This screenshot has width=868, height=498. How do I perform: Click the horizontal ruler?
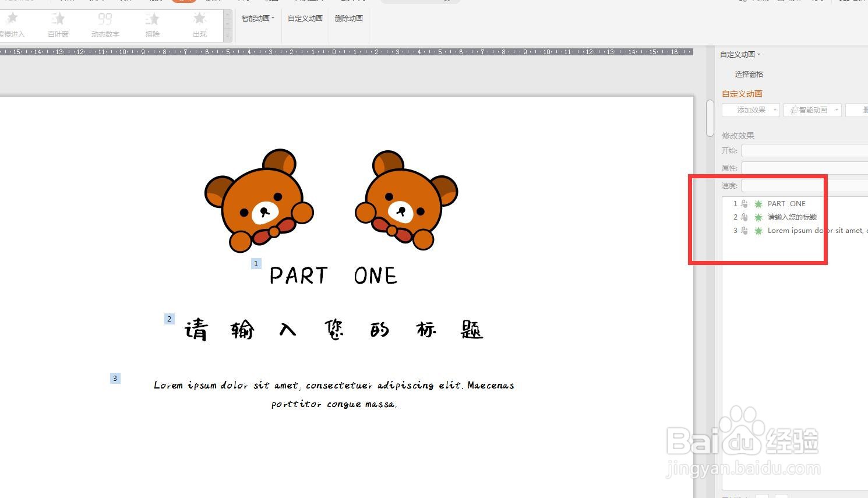pyautogui.click(x=346, y=52)
